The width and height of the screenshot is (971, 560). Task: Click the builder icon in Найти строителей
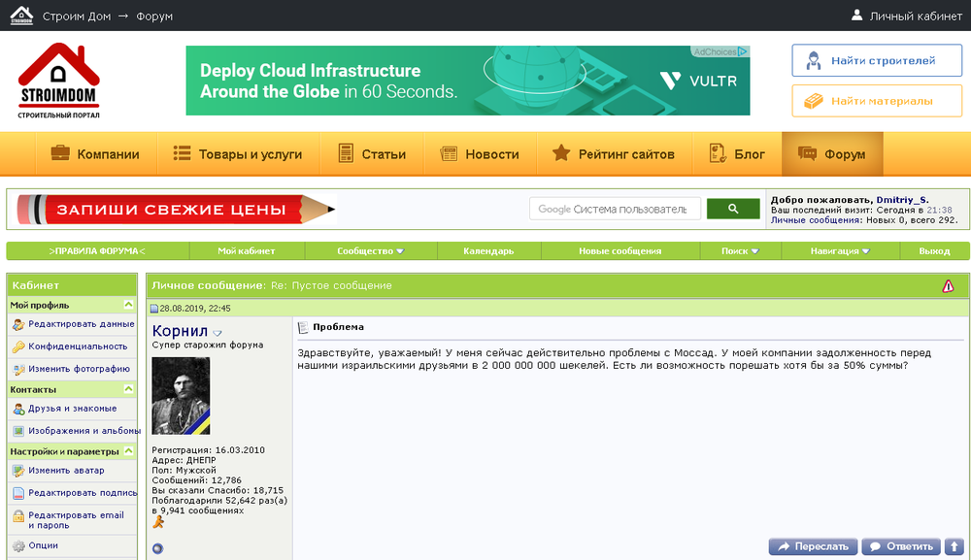click(814, 60)
